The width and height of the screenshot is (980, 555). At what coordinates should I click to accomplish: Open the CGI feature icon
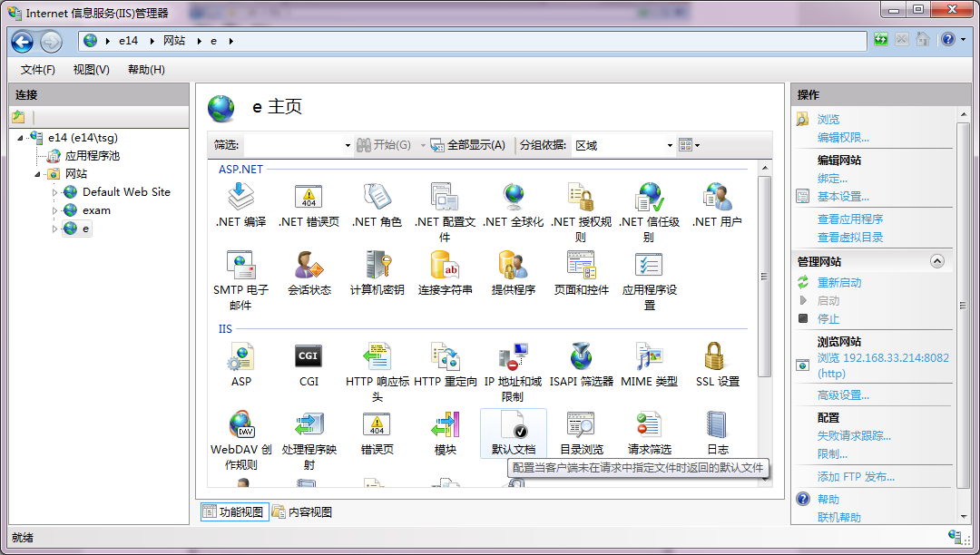click(309, 355)
